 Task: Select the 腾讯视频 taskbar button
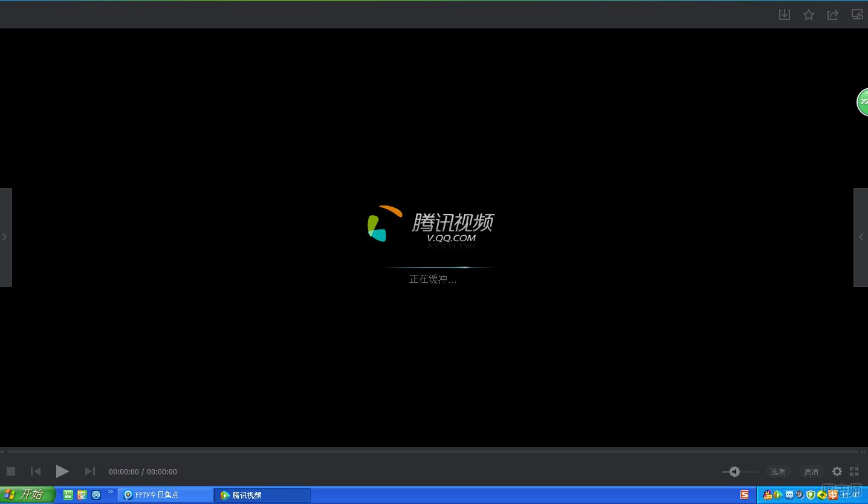[x=263, y=495]
